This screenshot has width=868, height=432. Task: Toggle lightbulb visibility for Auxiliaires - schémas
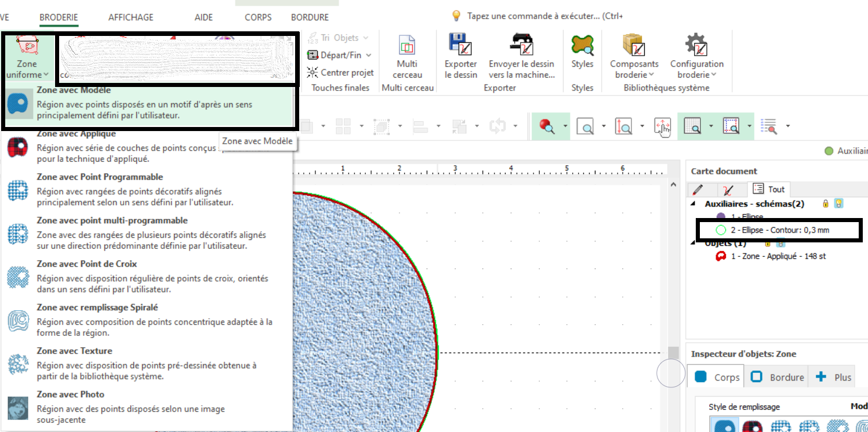pos(838,204)
